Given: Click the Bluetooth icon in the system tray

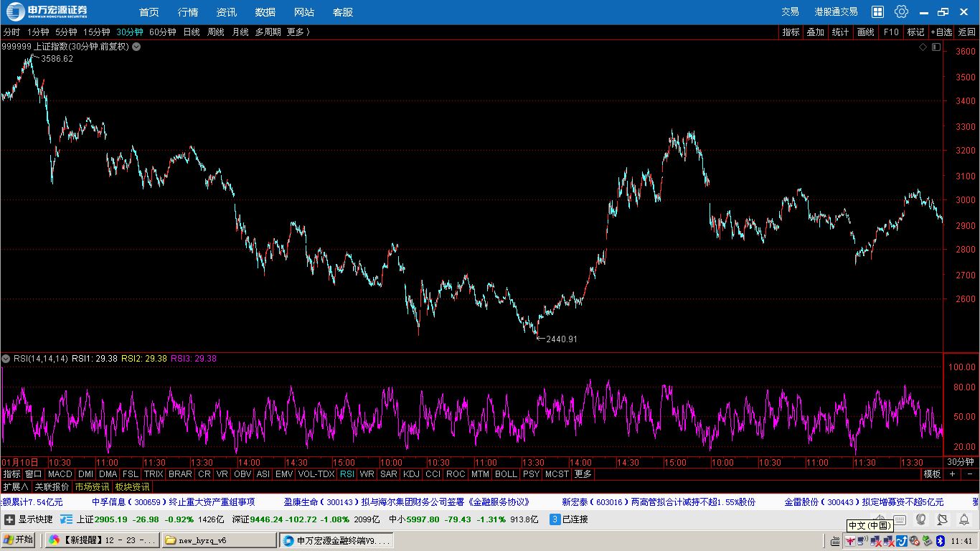Looking at the screenshot, I should click(940, 540).
